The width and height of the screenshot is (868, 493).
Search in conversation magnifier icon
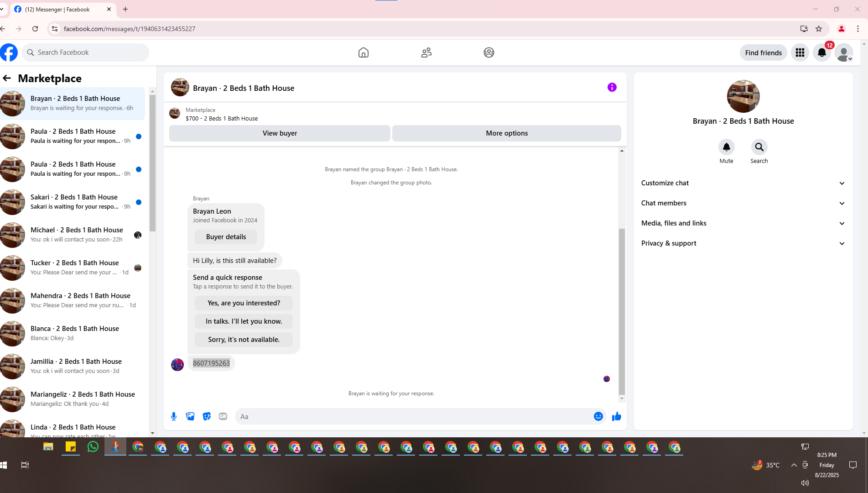pyautogui.click(x=759, y=147)
